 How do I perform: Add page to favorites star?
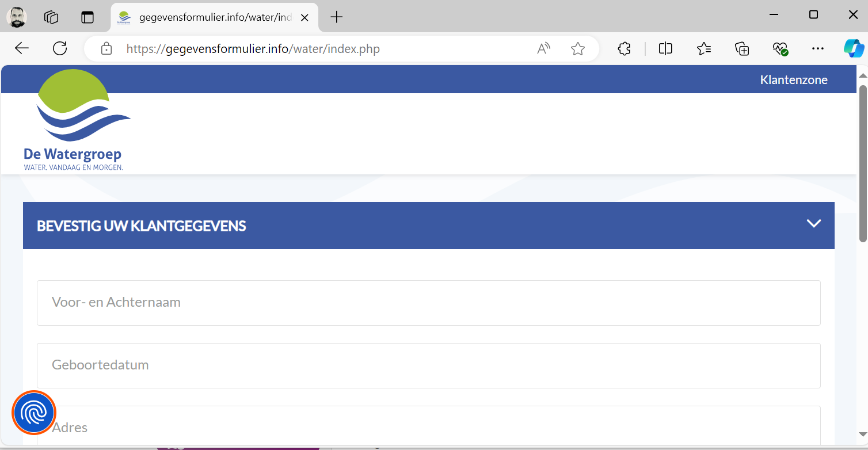point(578,49)
